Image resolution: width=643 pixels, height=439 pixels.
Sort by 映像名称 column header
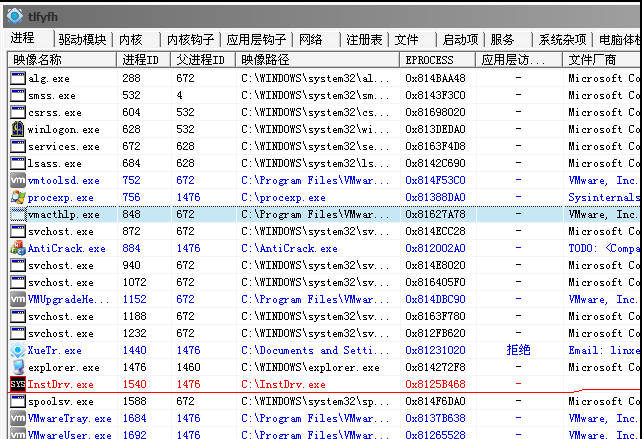pos(62,60)
